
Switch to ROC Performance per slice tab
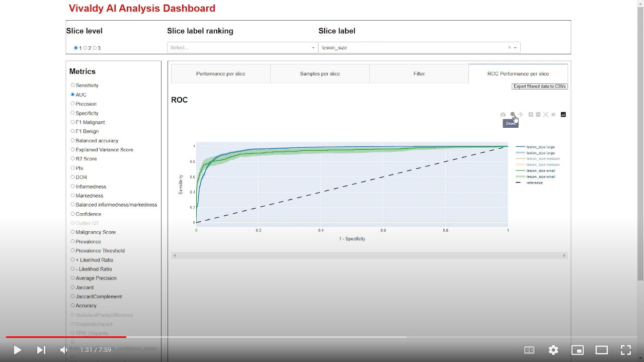coord(518,73)
